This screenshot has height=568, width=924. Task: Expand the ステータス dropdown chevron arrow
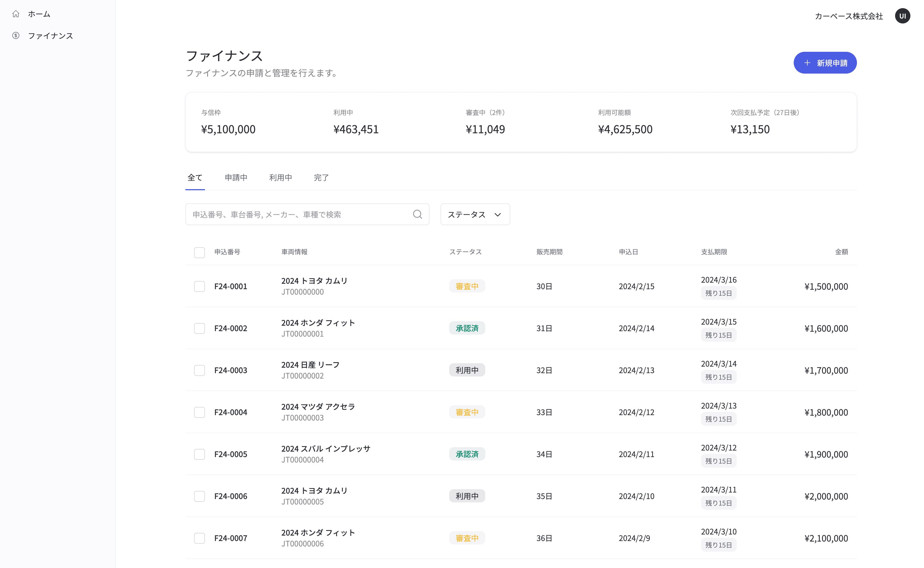pyautogui.click(x=498, y=214)
